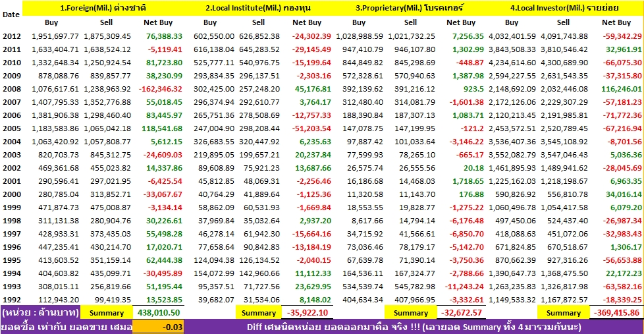The height and width of the screenshot is (334, 644).
Task: Click Local Investor summary total -369,415.86
Action: point(616,313)
